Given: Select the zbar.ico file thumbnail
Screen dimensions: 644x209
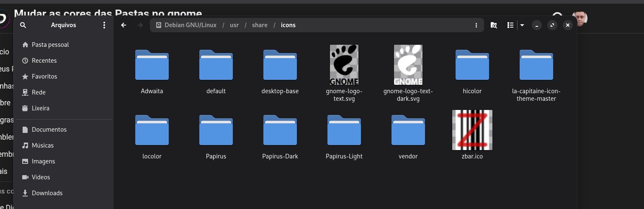Looking at the screenshot, I should (472, 130).
